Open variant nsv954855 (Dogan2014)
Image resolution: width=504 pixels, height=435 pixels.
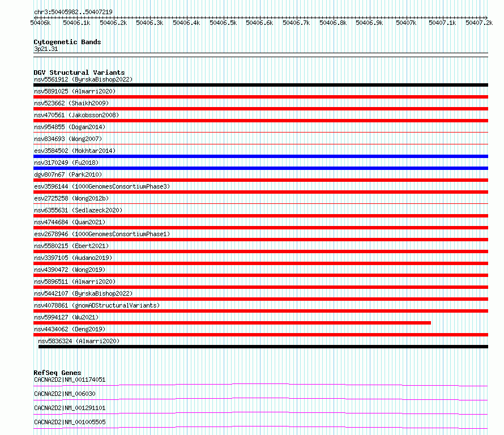[70, 127]
